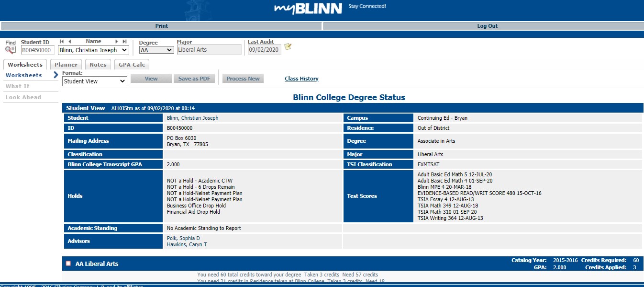644x287 pixels.
Task: Open the Class History link
Action: [x=301, y=78]
